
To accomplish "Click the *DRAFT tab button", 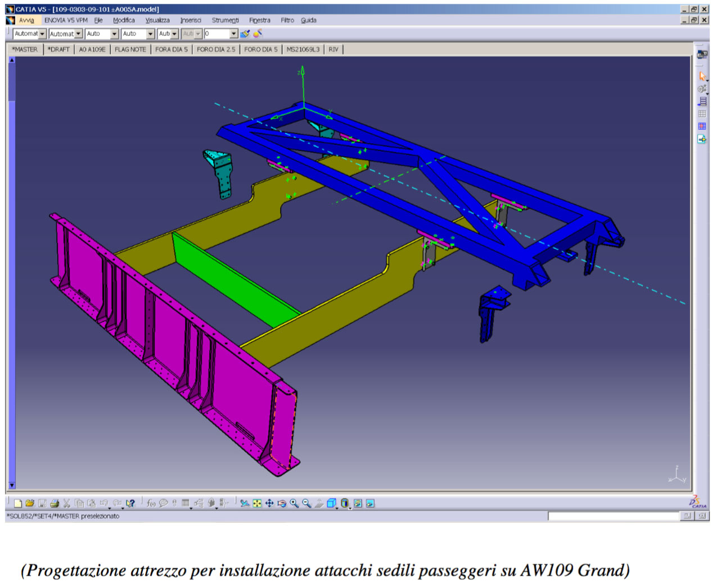I will 58,49.
